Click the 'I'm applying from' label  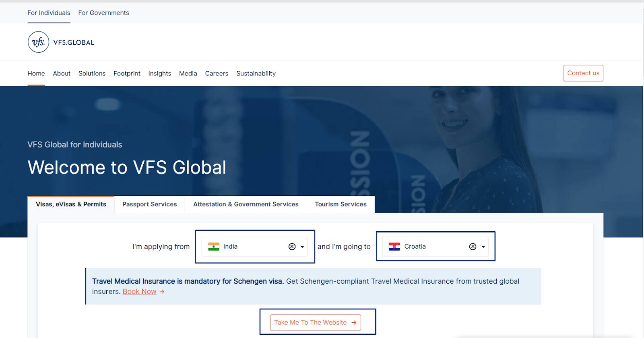(161, 247)
